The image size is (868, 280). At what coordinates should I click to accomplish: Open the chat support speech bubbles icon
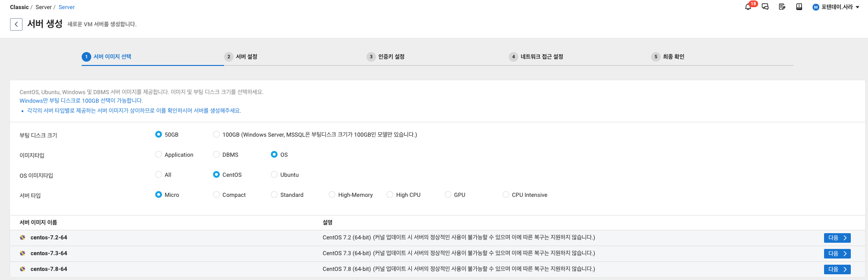[x=765, y=7]
